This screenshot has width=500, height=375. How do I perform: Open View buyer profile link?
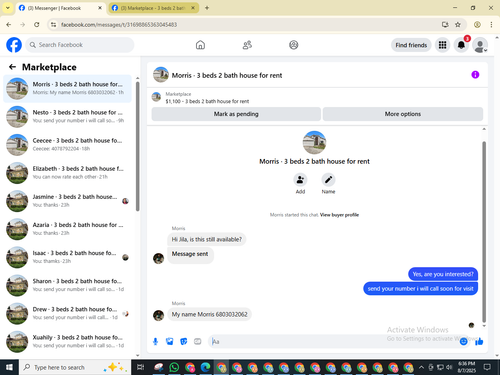[x=339, y=215]
